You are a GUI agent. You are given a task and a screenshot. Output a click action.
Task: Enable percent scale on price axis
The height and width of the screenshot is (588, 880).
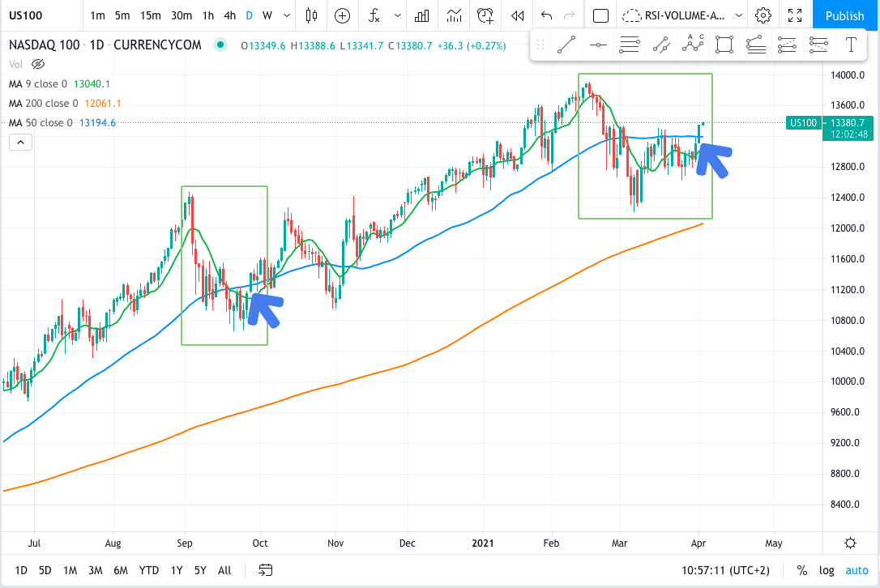tap(801, 570)
